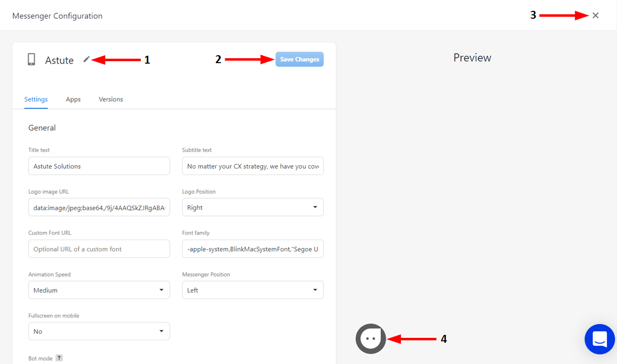Click the Logo image URL field

[99, 208]
